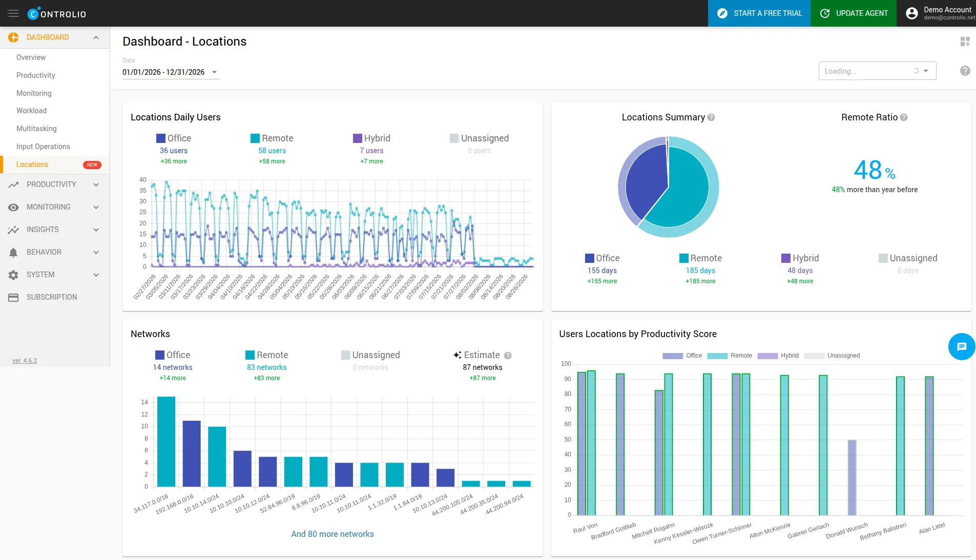Image resolution: width=976 pixels, height=560 pixels.
Task: Toggle Office series in Daily Users legend
Action: [174, 138]
